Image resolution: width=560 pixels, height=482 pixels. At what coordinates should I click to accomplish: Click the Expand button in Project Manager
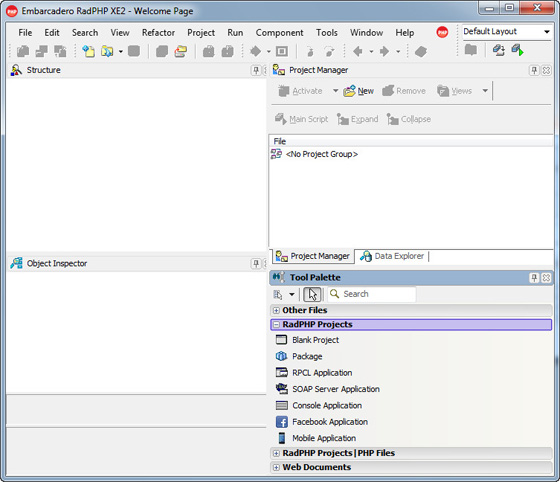(x=357, y=119)
